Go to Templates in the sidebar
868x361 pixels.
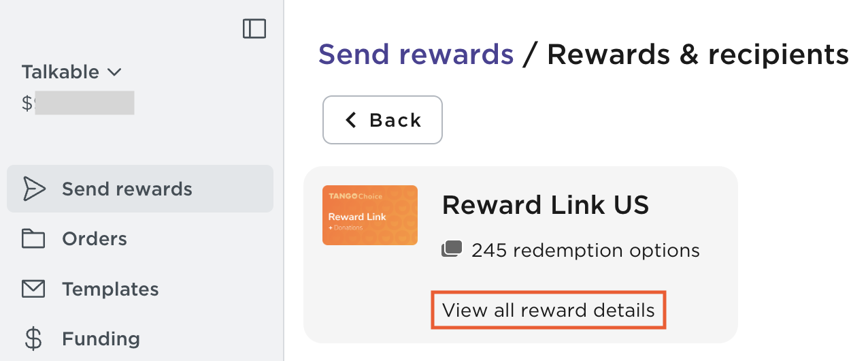110,289
